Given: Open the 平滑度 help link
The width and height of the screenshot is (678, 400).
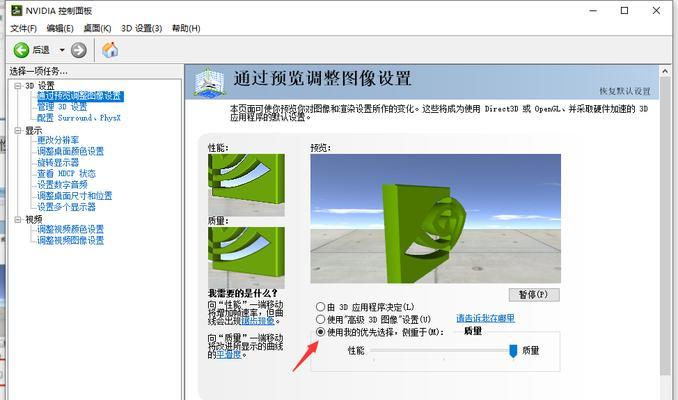Looking at the screenshot, I should point(228,355).
